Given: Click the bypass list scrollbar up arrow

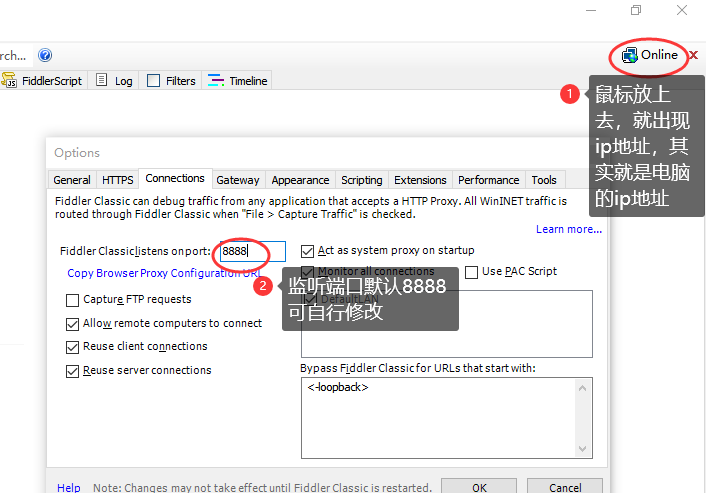Looking at the screenshot, I should (582, 388).
